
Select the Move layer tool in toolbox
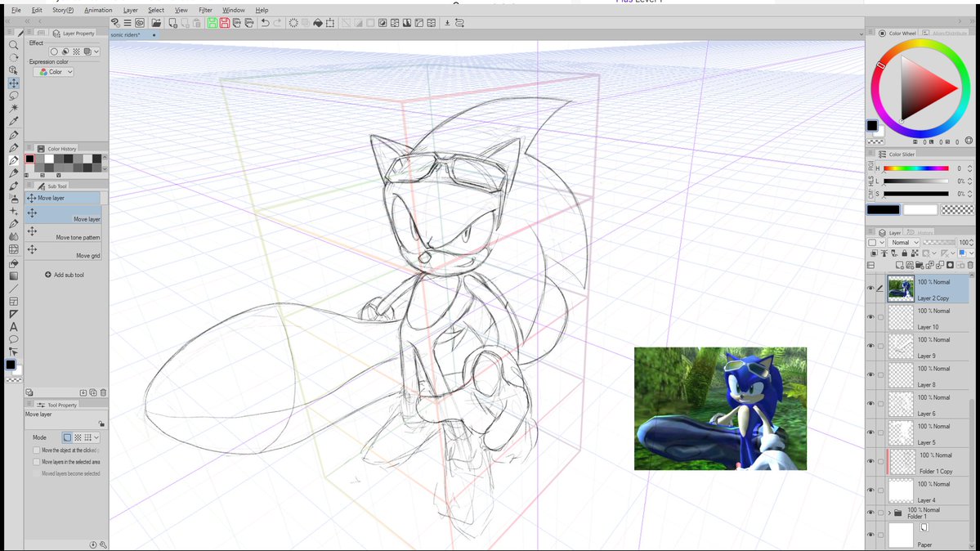coord(13,83)
